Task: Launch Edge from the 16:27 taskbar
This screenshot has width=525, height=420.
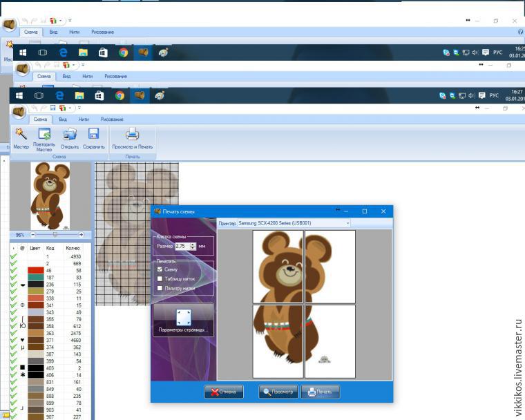Action: (x=59, y=96)
